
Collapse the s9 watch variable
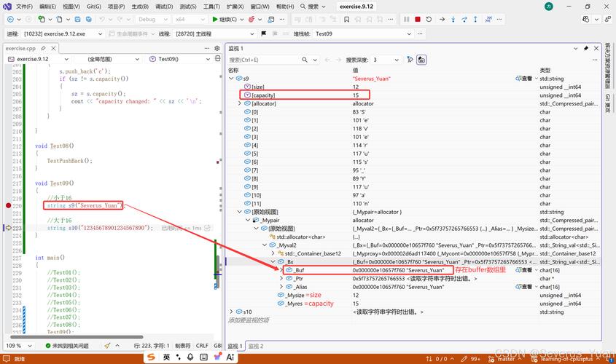coord(231,79)
